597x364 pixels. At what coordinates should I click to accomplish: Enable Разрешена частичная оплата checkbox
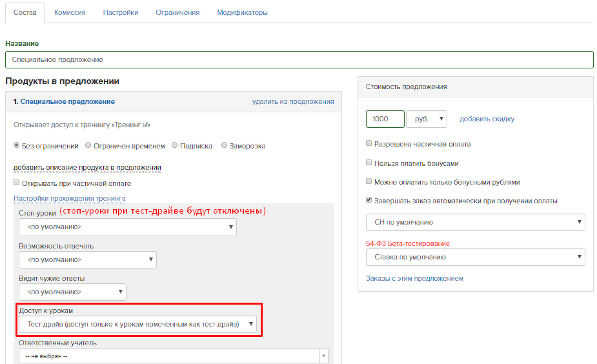pyautogui.click(x=369, y=143)
